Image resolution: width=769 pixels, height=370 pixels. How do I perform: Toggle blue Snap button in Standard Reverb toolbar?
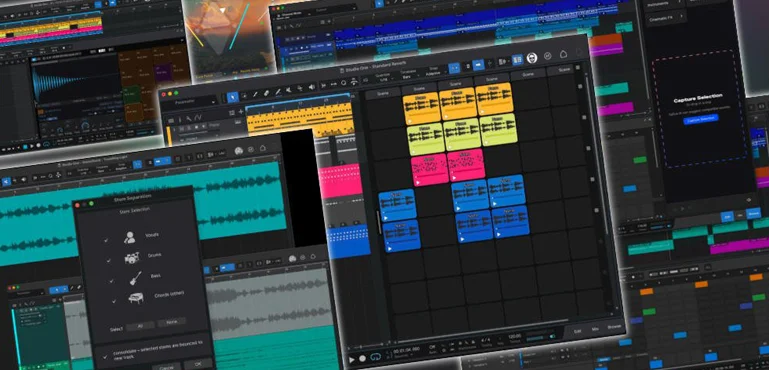[x=454, y=67]
